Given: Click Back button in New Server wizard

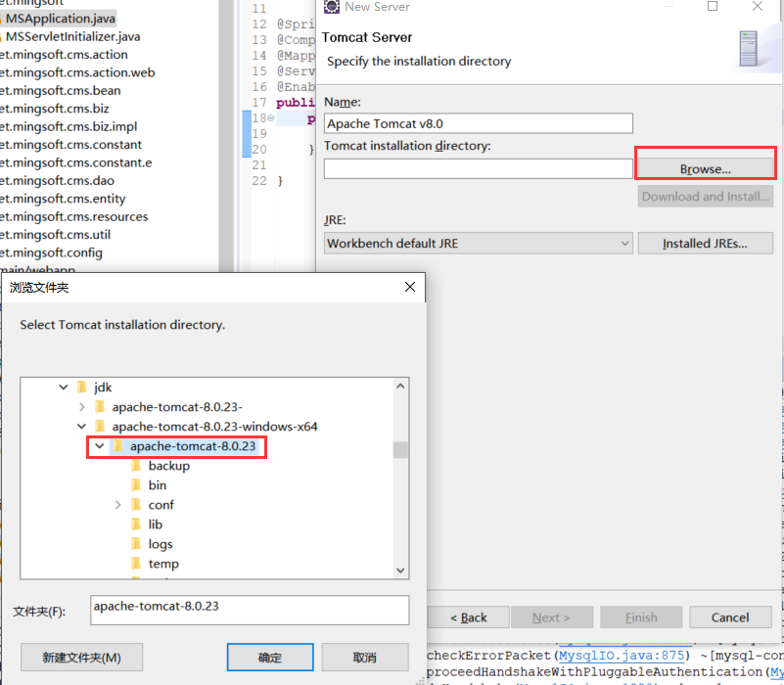Looking at the screenshot, I should (x=469, y=617).
